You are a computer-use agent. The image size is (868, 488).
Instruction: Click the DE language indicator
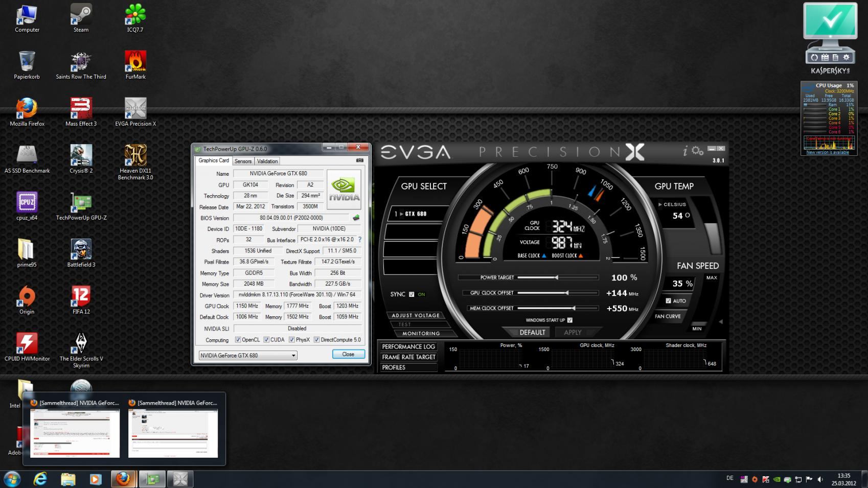(729, 478)
